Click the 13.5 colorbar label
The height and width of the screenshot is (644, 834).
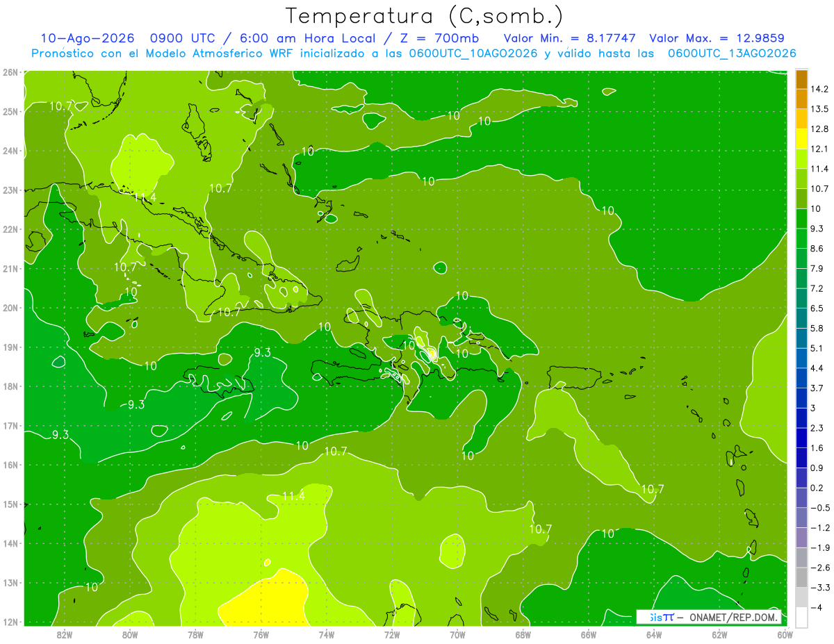pos(820,109)
